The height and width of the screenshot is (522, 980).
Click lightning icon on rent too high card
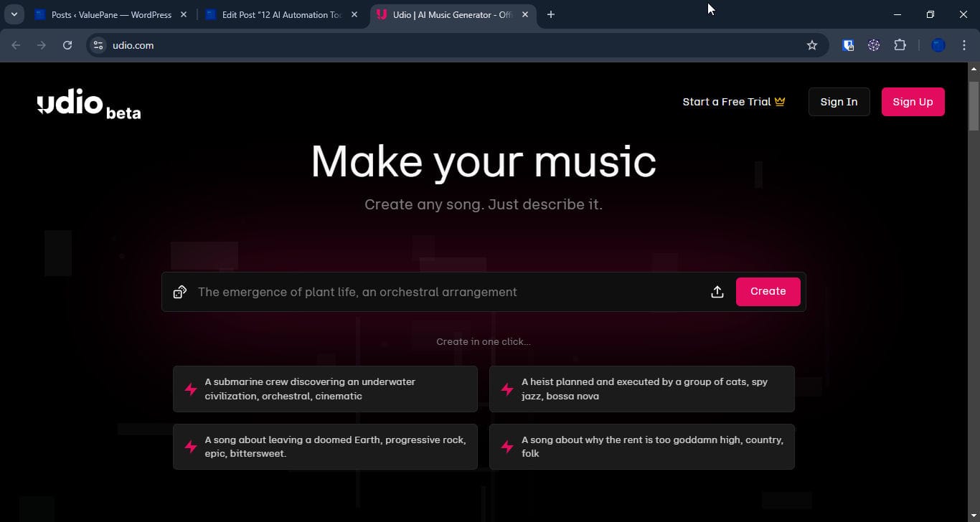click(507, 447)
